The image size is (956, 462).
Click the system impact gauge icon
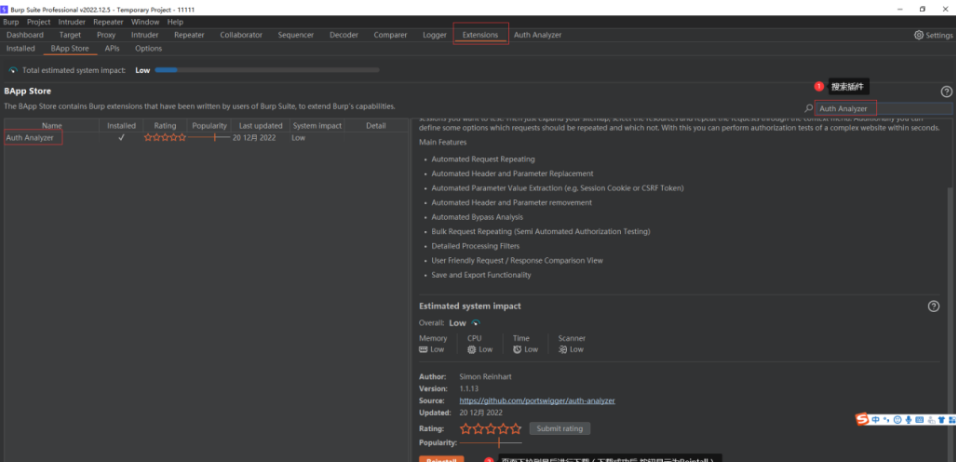(x=13, y=70)
